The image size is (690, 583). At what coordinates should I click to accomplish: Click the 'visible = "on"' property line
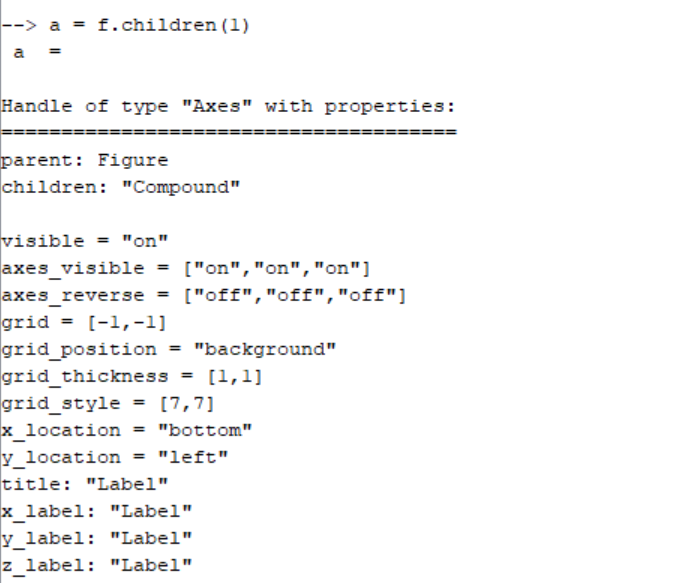84,242
